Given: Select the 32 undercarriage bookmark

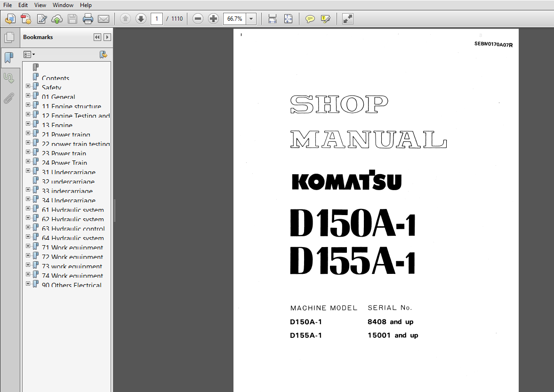Looking at the screenshot, I should coord(68,182).
